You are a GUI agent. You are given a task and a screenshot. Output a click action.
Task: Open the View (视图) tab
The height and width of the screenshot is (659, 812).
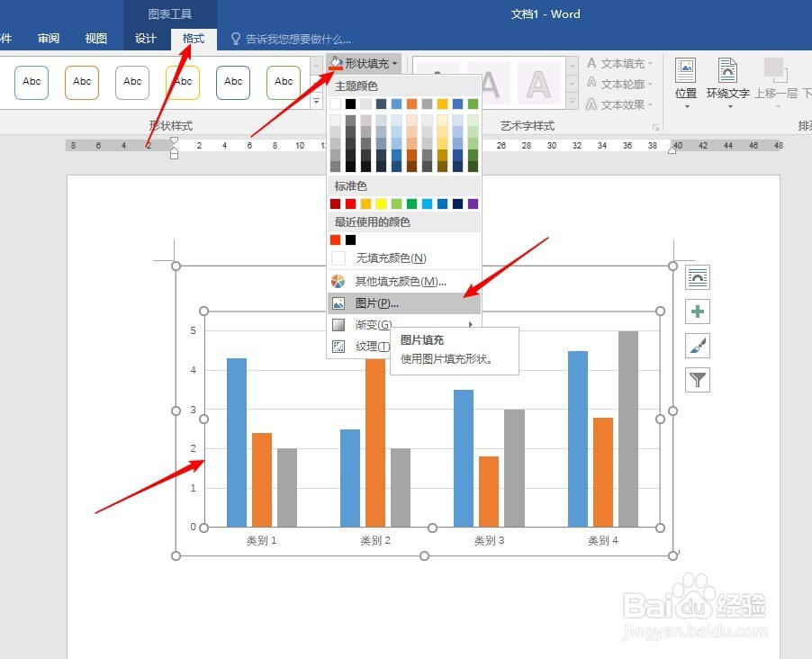[95, 39]
